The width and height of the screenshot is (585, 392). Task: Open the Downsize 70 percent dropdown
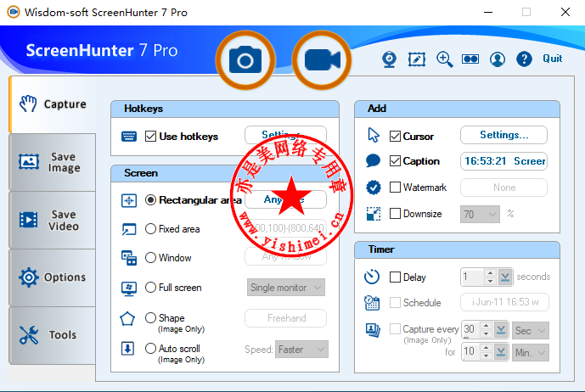pos(480,214)
